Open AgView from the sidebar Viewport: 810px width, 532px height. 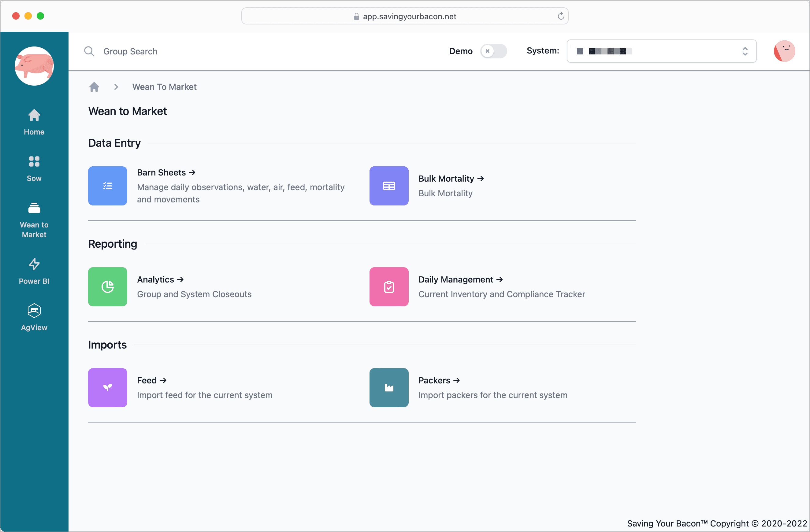tap(34, 317)
